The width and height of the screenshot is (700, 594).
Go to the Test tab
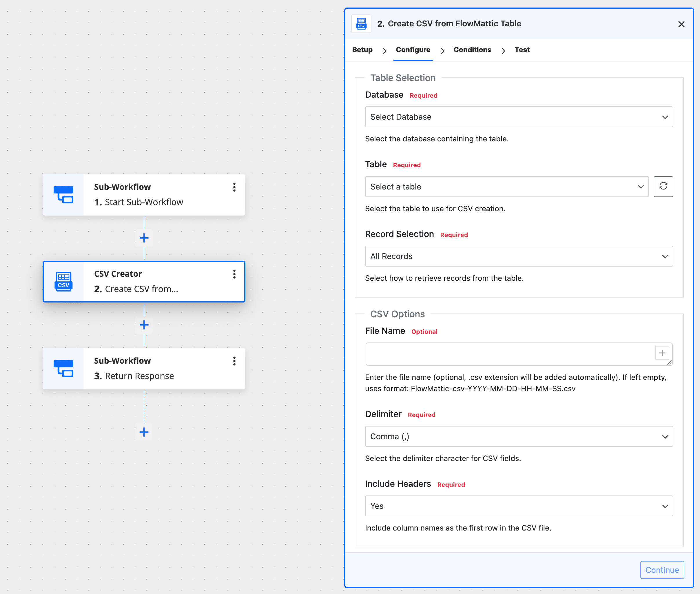[x=522, y=50]
